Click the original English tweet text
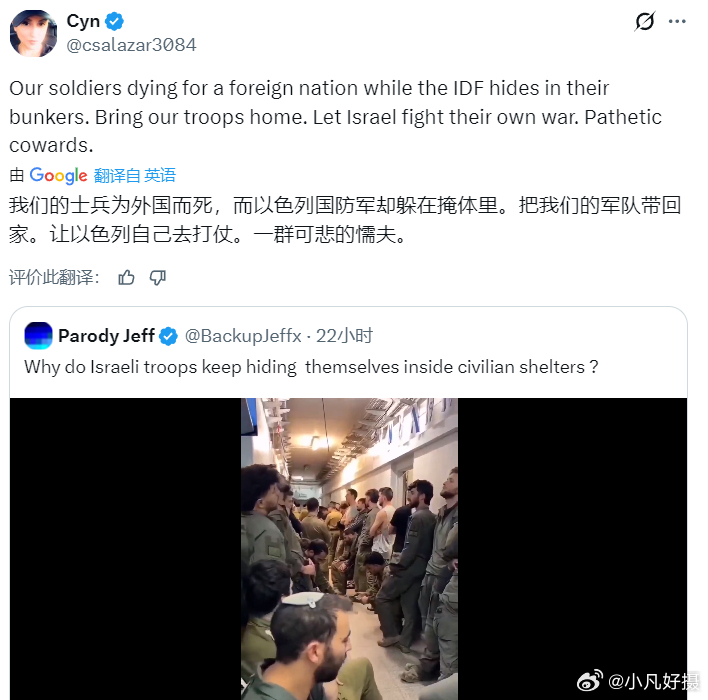 [x=335, y=117]
